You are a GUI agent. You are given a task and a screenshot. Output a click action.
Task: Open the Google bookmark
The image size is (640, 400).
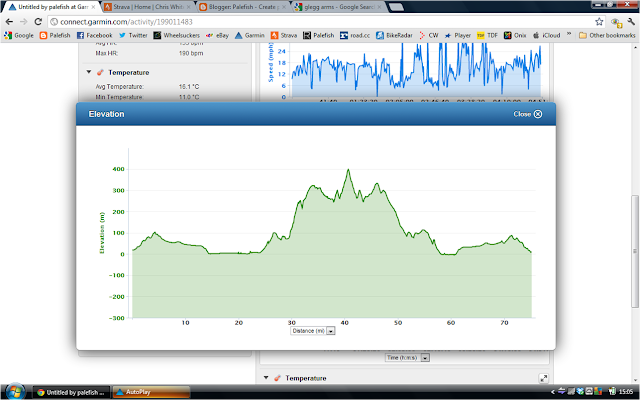19,36
